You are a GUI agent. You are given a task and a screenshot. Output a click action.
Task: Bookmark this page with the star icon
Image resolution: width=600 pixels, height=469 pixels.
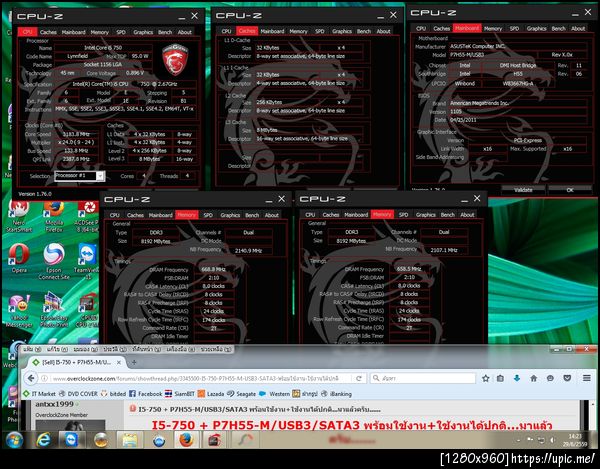[x=486, y=378]
